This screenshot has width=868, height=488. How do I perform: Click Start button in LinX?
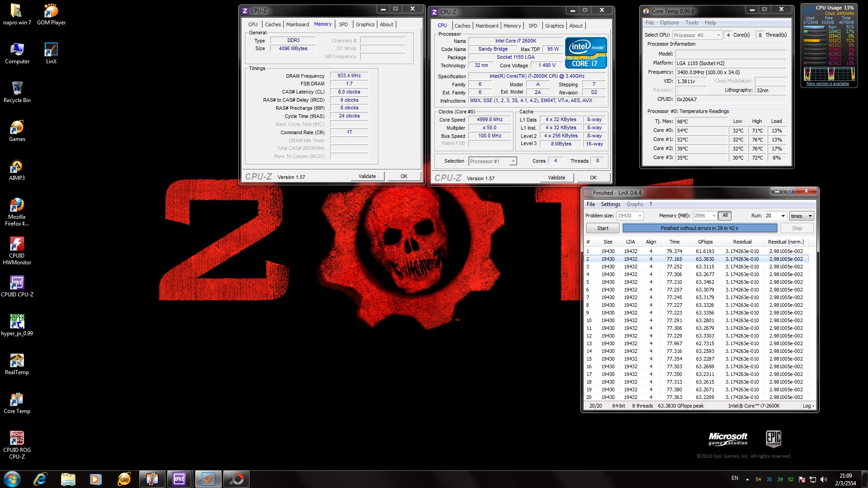[x=602, y=228]
